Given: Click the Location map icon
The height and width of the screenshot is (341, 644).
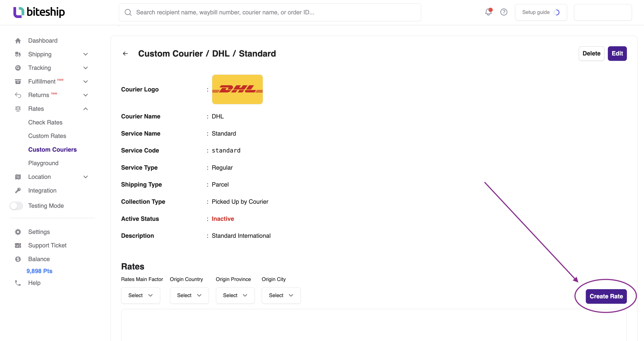Looking at the screenshot, I should pos(18,177).
